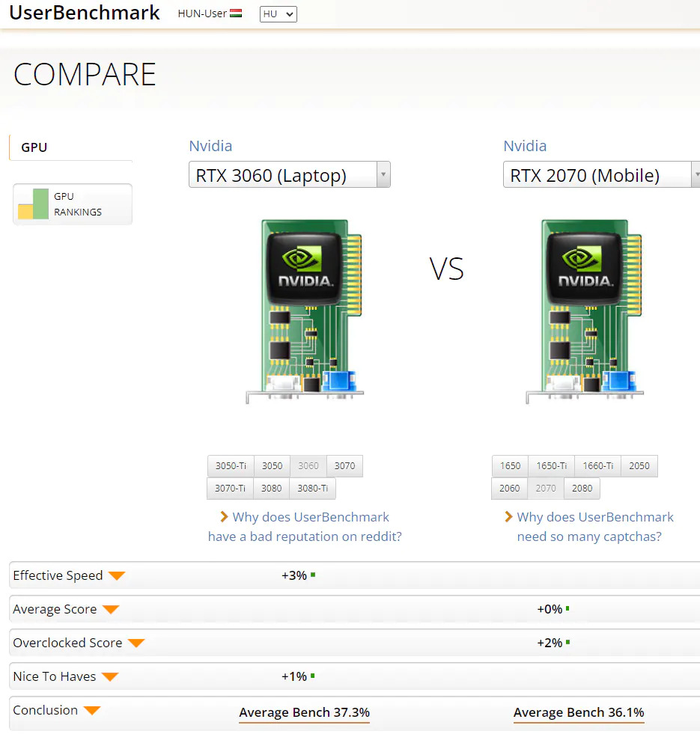This screenshot has height=734, width=700.
Task: Click the right Nvidia brand link
Action: coord(525,146)
